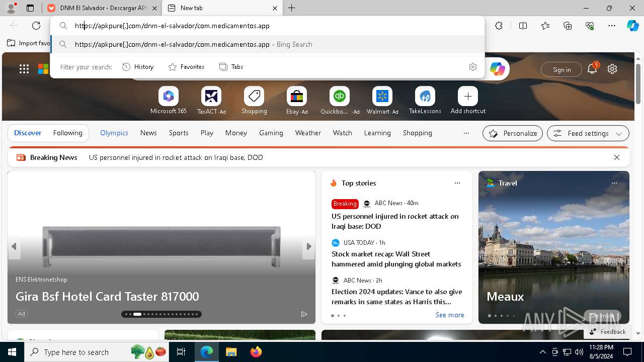644x362 pixels.
Task: Select the Following feed tab
Action: [x=67, y=133]
